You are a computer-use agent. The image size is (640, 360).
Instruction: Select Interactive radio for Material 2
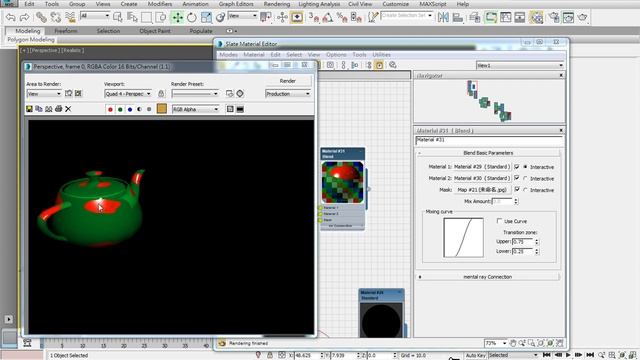pos(526,178)
